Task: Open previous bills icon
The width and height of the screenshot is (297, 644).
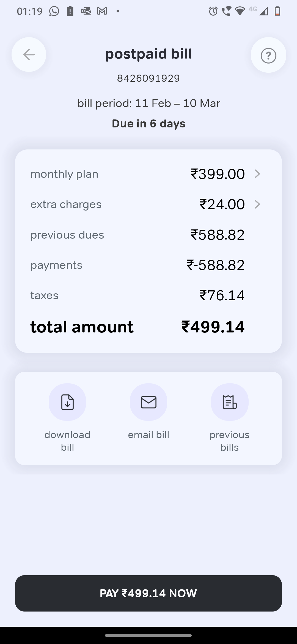Action: (230, 402)
